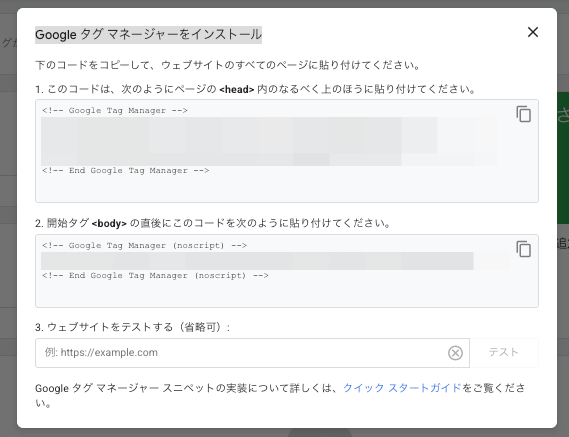
Task: Clear the website test URL field
Action: tap(455, 353)
